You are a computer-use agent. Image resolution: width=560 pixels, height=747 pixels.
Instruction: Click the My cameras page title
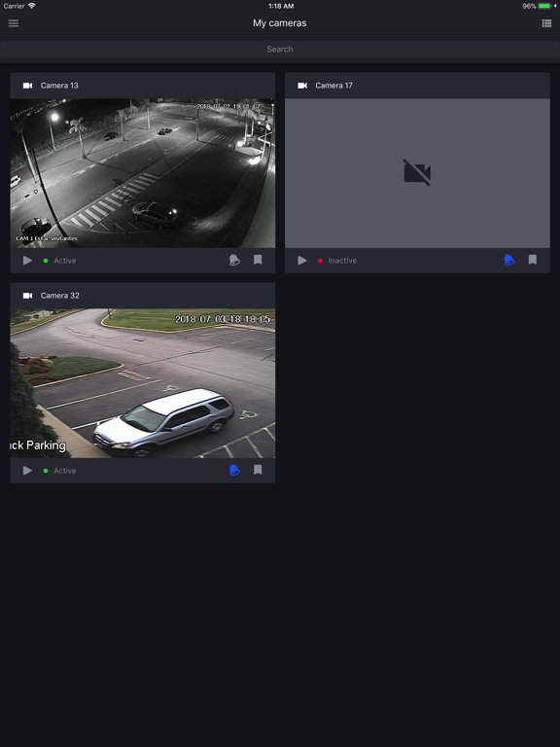pos(280,23)
